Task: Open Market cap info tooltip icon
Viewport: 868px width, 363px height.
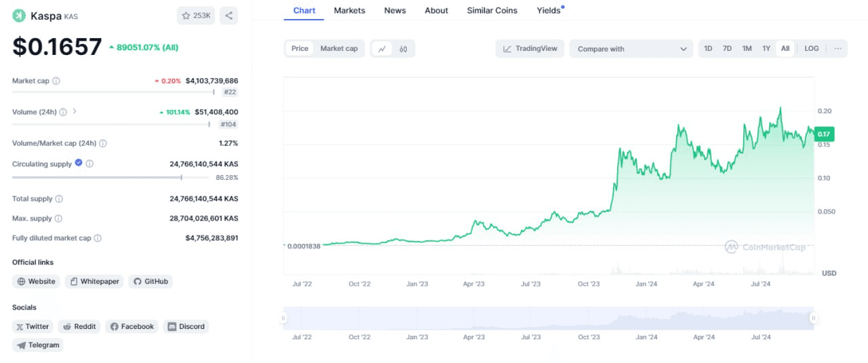Action: [56, 81]
